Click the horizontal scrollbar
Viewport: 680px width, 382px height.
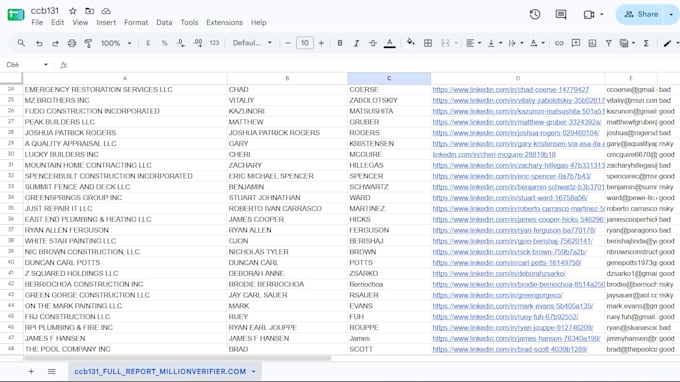point(178,358)
